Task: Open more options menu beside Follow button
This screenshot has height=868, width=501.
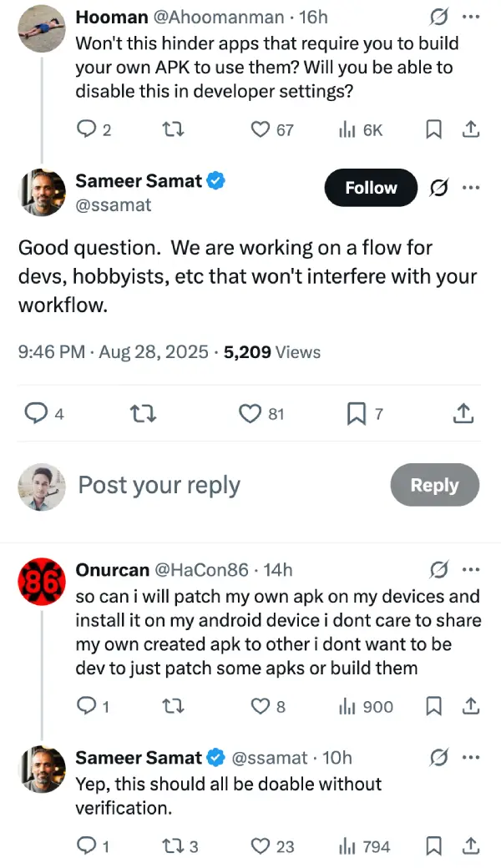Action: [471, 188]
